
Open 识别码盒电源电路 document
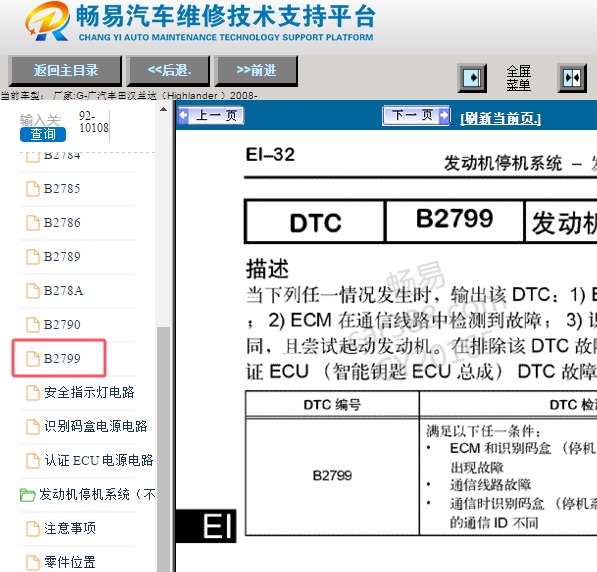click(x=96, y=426)
